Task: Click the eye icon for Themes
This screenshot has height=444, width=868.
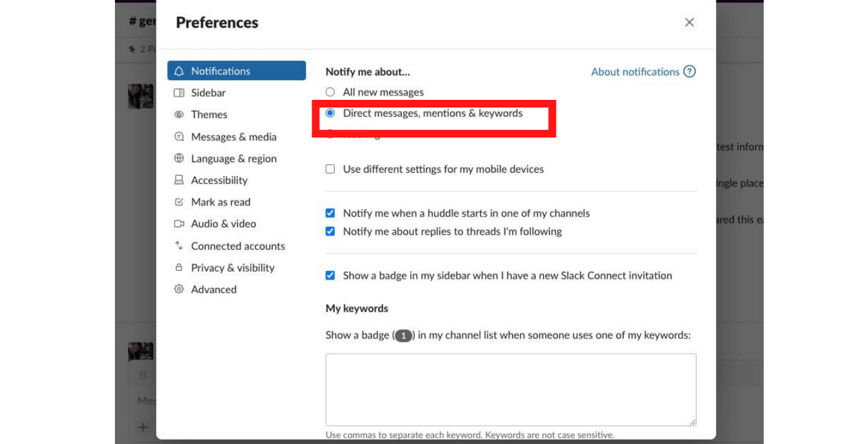Action: (x=179, y=114)
